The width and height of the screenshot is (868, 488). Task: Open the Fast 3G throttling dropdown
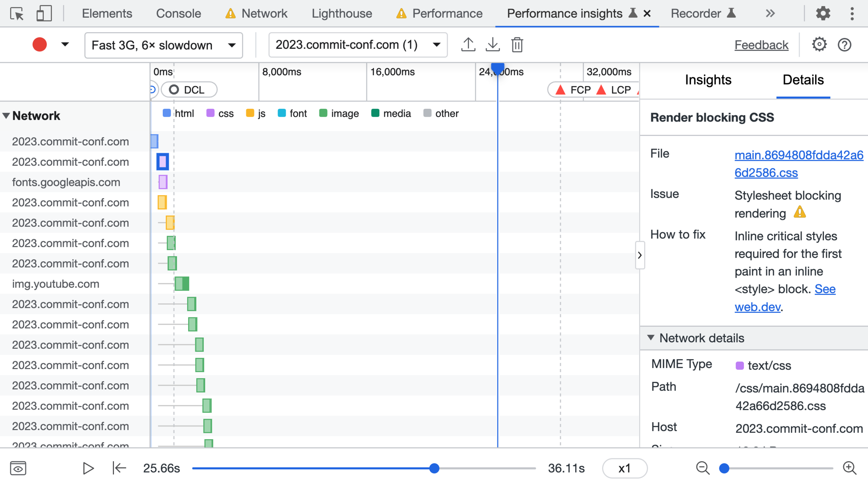(163, 45)
